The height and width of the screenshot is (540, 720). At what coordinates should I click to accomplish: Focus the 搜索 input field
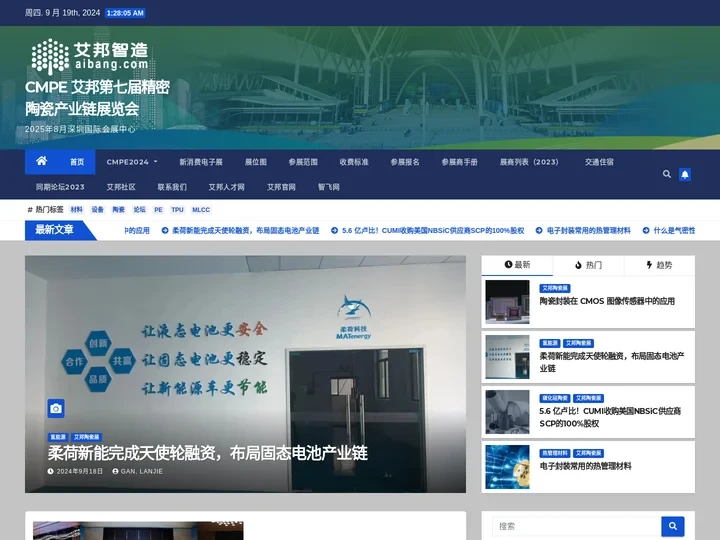coord(577,526)
